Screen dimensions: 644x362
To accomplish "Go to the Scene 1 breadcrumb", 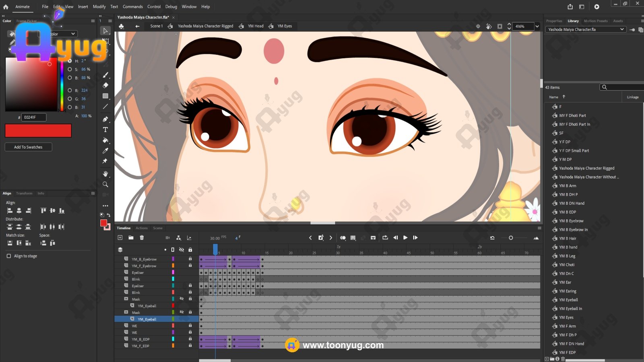I will 156,26.
